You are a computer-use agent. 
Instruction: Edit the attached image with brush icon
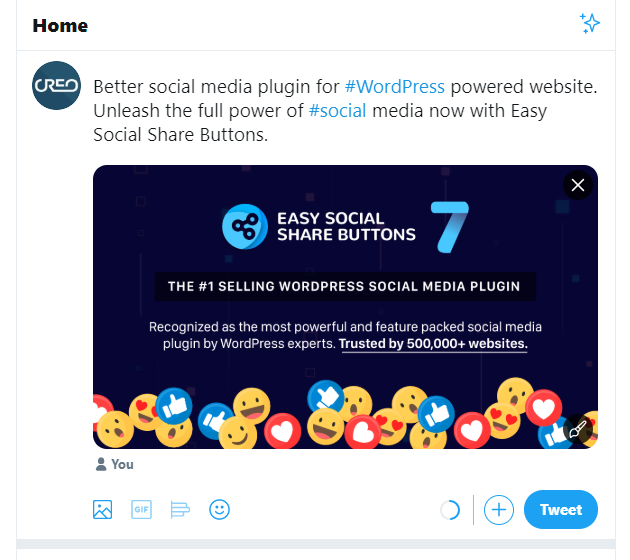coord(577,429)
